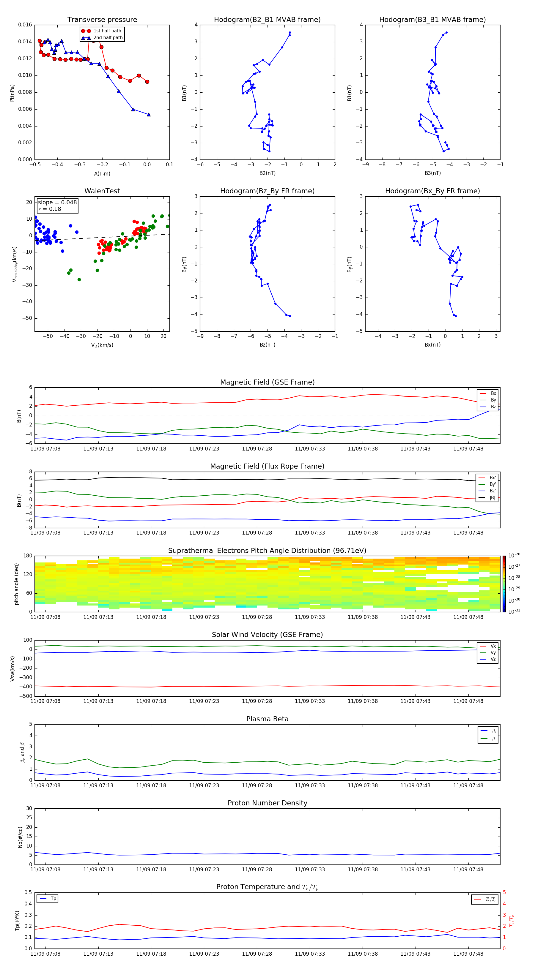535x980 pixels.
Task: Click the 'Proton Temperature and Te/Tp' title
Action: (x=267, y=887)
